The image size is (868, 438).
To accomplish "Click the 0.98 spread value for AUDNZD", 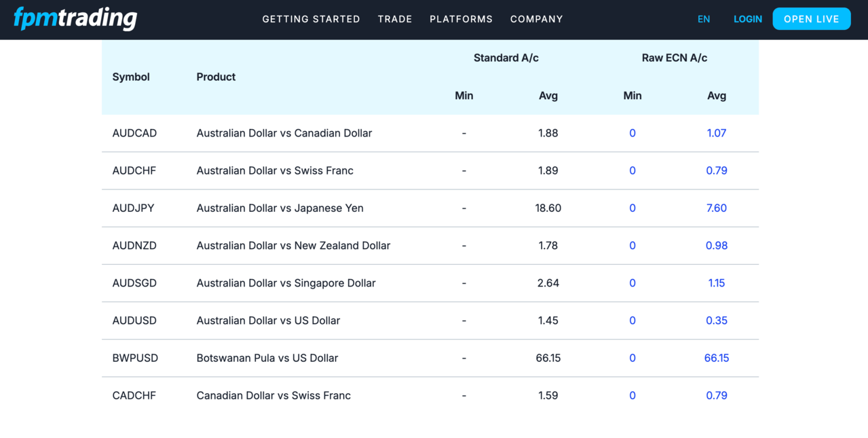I will pos(716,245).
